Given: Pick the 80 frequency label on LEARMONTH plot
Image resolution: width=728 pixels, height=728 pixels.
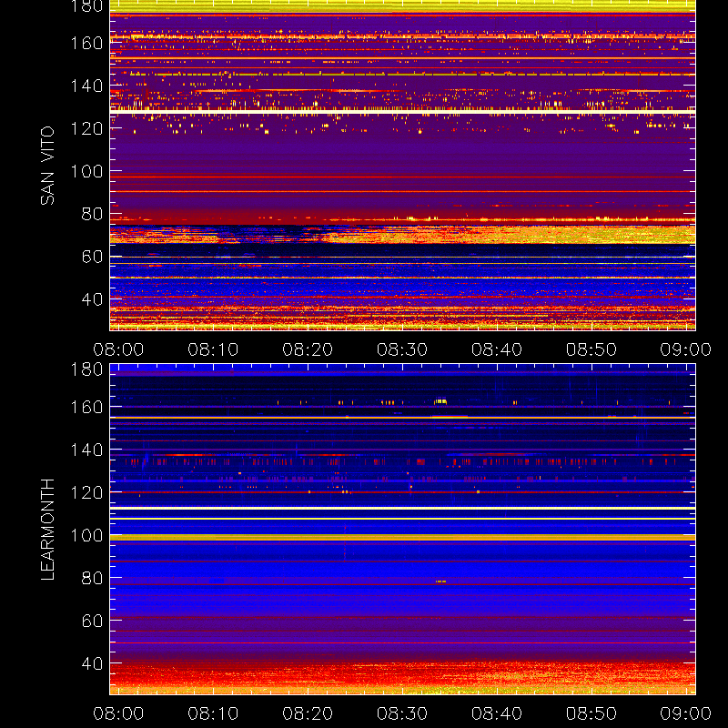Looking at the screenshot, I should coord(92,578).
